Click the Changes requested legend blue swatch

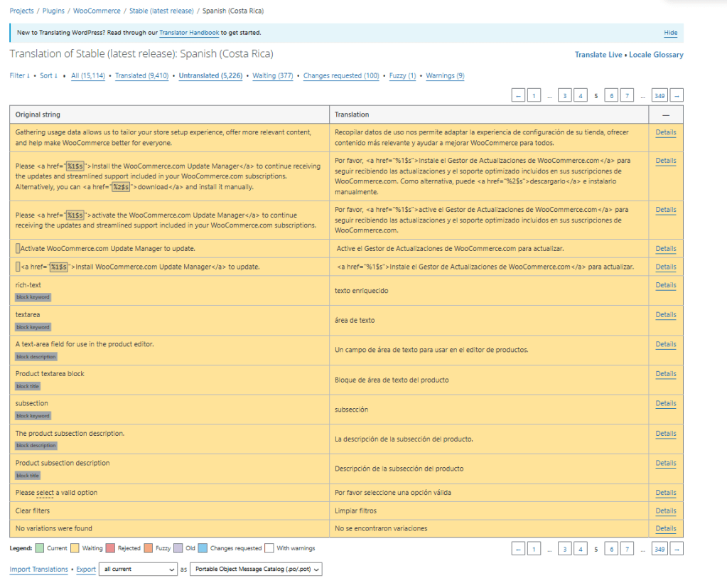[203, 548]
